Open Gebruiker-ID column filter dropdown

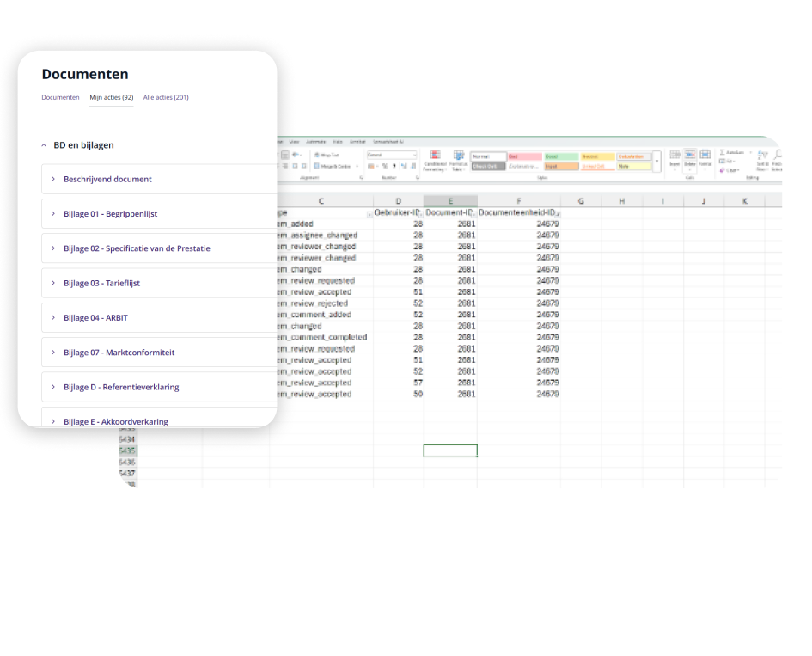420,214
